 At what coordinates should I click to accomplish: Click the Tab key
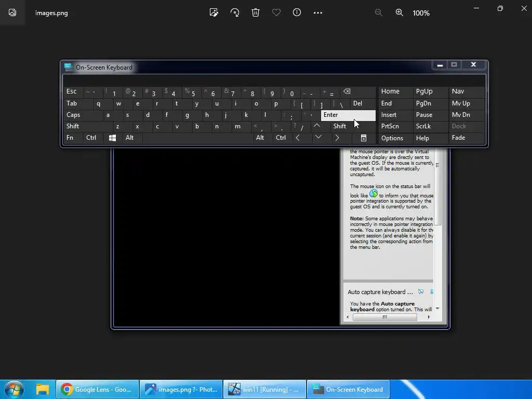(78, 103)
